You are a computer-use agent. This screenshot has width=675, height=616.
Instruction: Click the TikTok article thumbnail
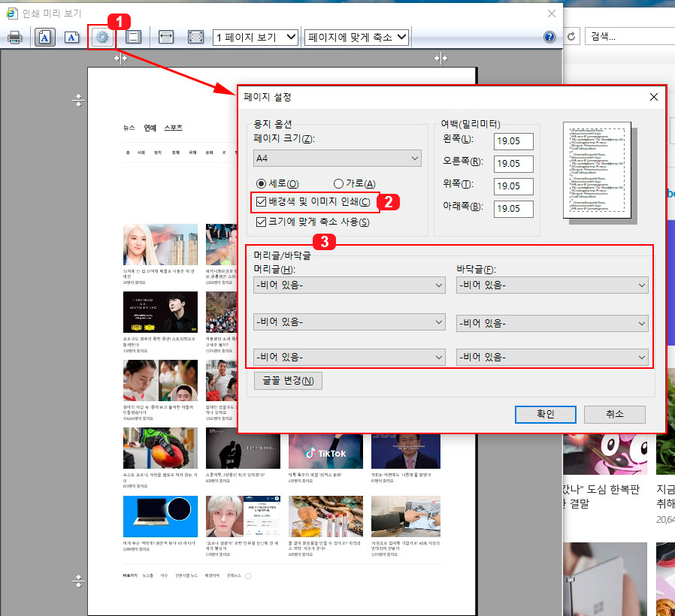pyautogui.click(x=325, y=451)
